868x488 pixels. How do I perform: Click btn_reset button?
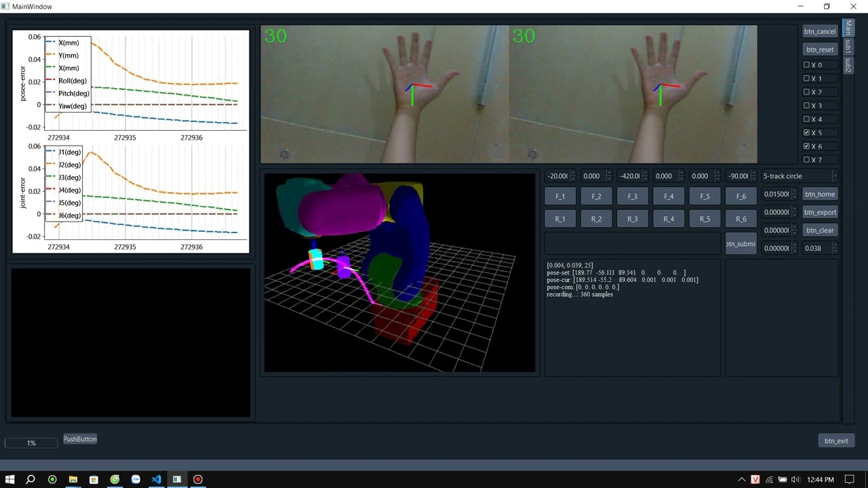[x=820, y=49]
